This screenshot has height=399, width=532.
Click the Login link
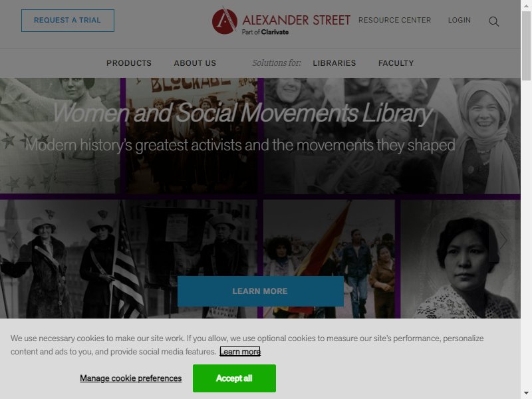click(x=460, y=20)
